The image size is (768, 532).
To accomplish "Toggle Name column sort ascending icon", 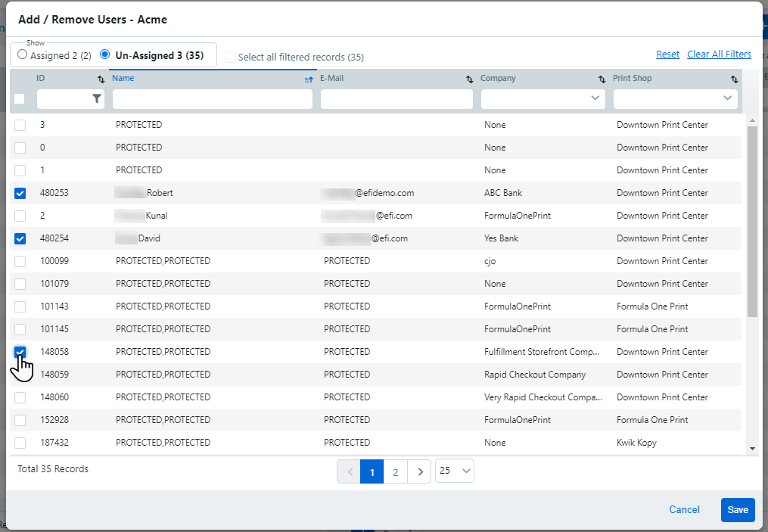I will [309, 79].
